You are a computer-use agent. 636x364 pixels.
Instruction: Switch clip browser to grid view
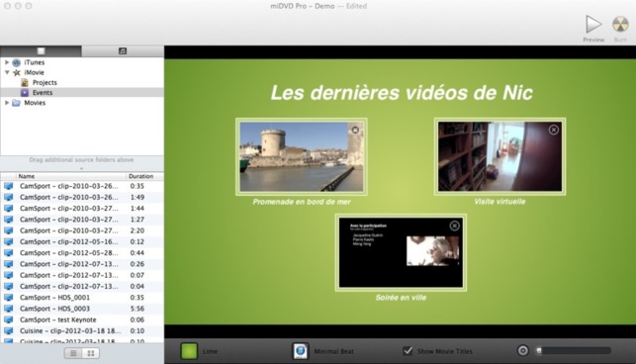coord(91,353)
